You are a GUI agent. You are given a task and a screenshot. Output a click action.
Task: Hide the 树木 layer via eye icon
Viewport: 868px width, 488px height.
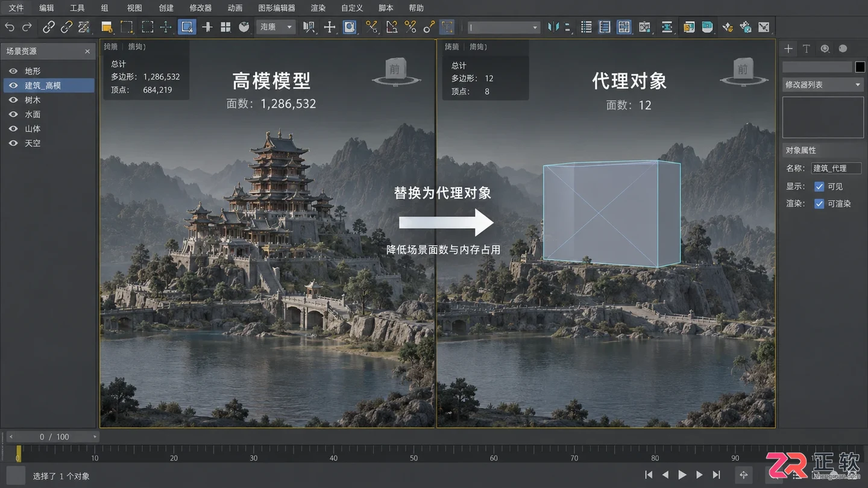tap(13, 100)
